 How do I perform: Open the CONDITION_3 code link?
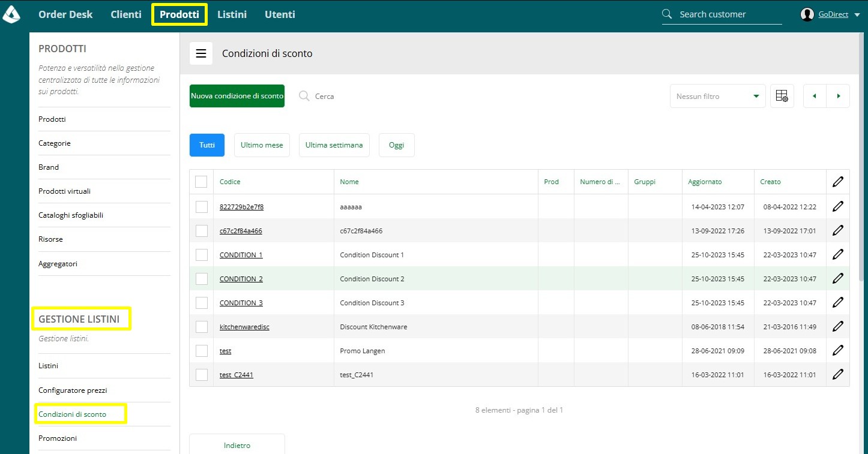coord(241,303)
